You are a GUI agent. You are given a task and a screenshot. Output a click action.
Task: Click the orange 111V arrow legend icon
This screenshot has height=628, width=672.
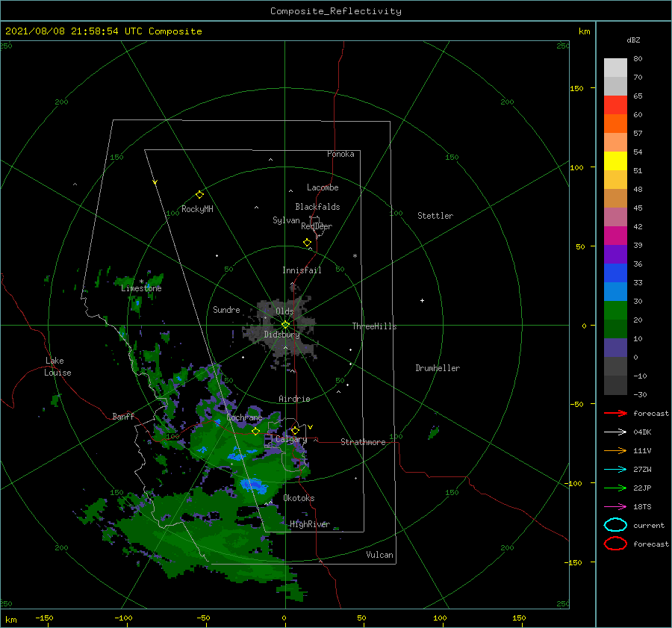[x=615, y=450]
